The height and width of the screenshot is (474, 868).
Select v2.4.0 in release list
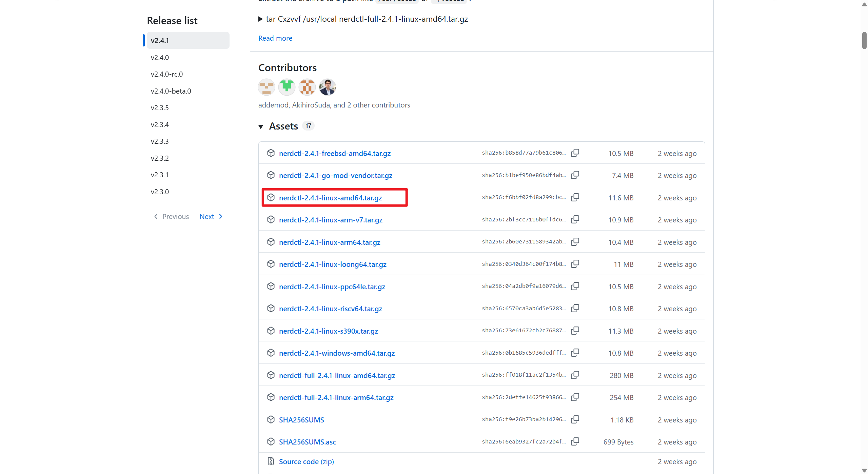coord(160,57)
